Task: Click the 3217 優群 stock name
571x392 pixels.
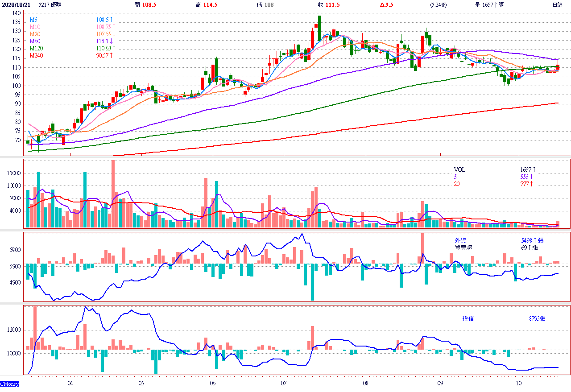Action: pyautogui.click(x=51, y=5)
